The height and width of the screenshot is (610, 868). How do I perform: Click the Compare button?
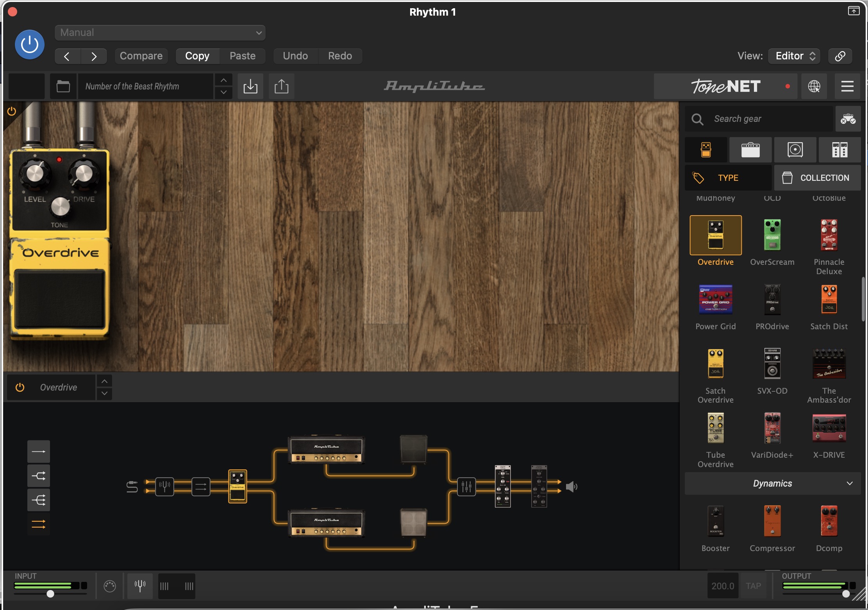[141, 56]
